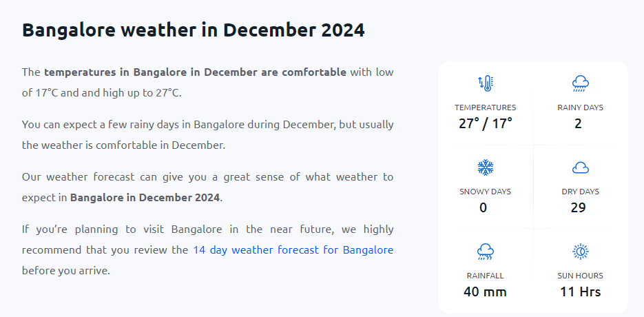Open the 14 day weather forecast link
644x317 pixels.
(x=293, y=249)
